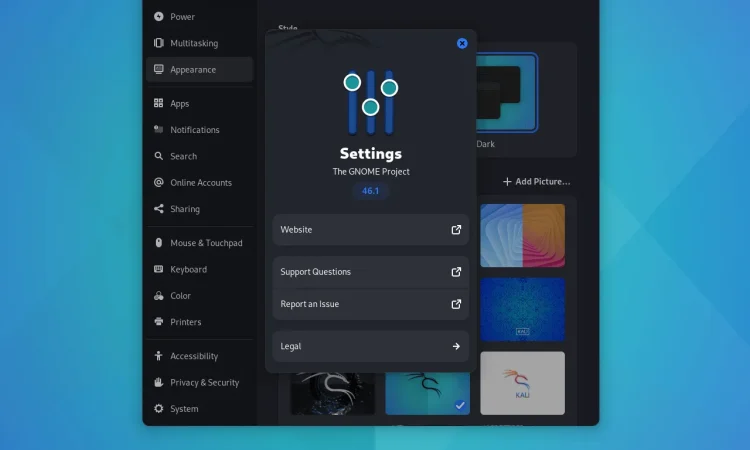Open the Legal section
Screen dimensions: 750x450
click(x=371, y=346)
